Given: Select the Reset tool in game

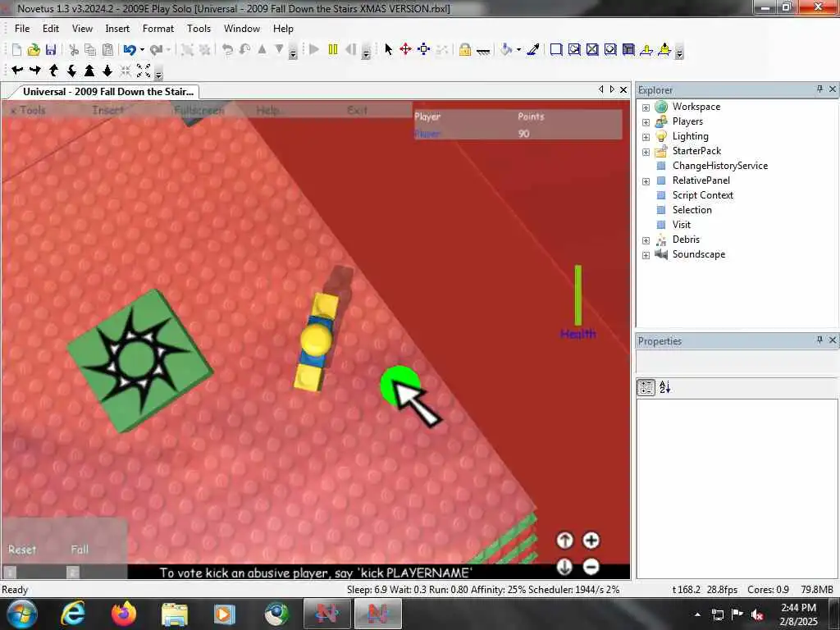Looking at the screenshot, I should tap(22, 550).
